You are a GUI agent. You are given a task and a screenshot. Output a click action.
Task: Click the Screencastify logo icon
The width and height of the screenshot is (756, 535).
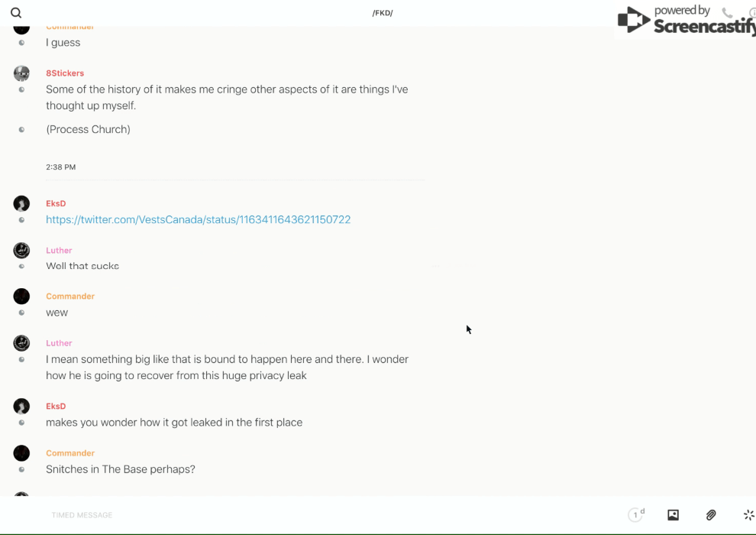[633, 21]
